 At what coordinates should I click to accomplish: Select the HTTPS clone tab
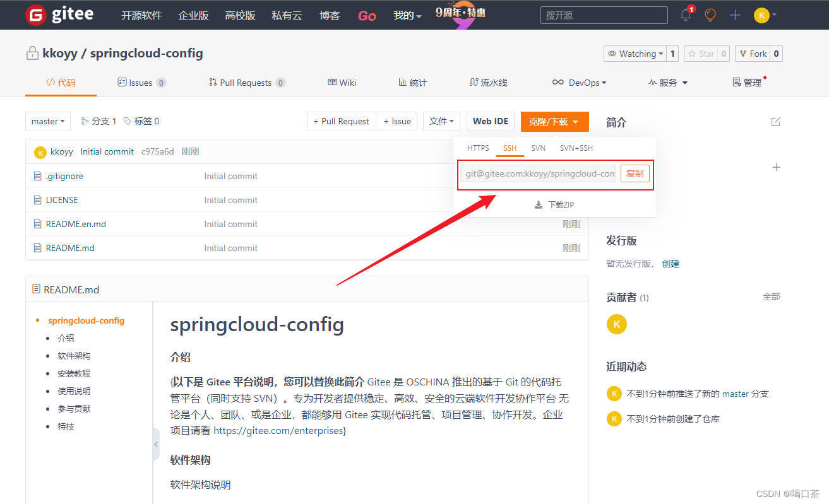pyautogui.click(x=478, y=148)
